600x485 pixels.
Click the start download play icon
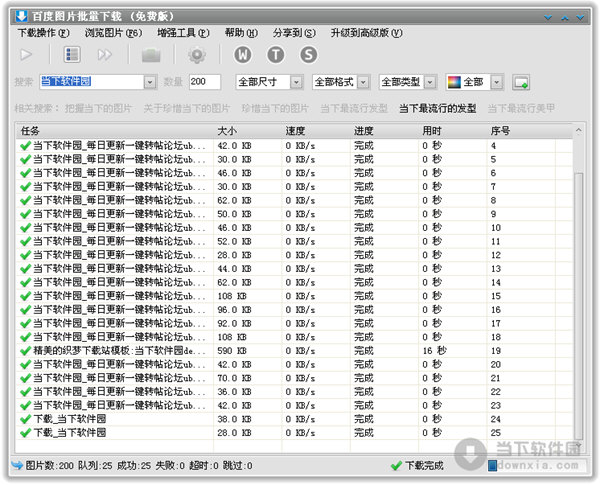(x=26, y=55)
